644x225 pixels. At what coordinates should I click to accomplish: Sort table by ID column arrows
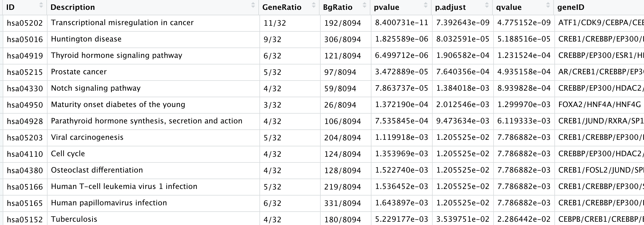click(x=41, y=5)
